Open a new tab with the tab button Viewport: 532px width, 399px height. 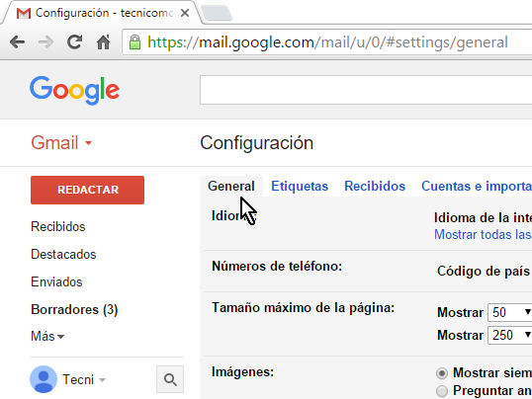click(x=217, y=14)
